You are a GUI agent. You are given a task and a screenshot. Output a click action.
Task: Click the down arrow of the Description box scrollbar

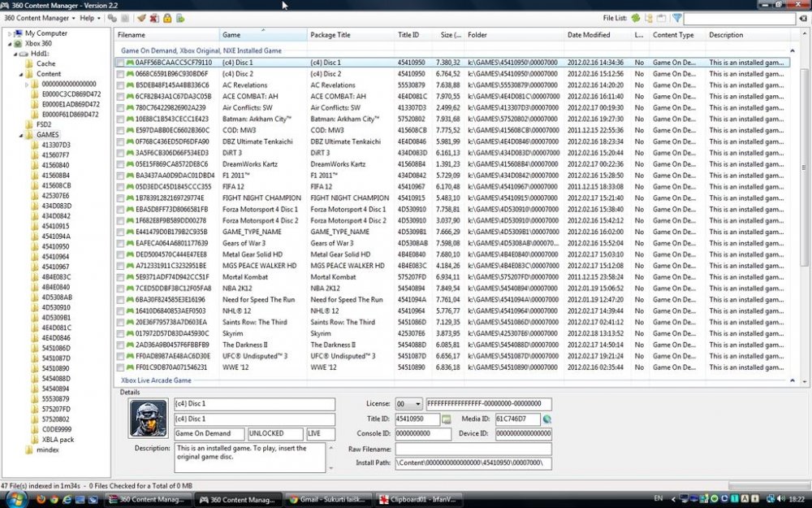331,468
